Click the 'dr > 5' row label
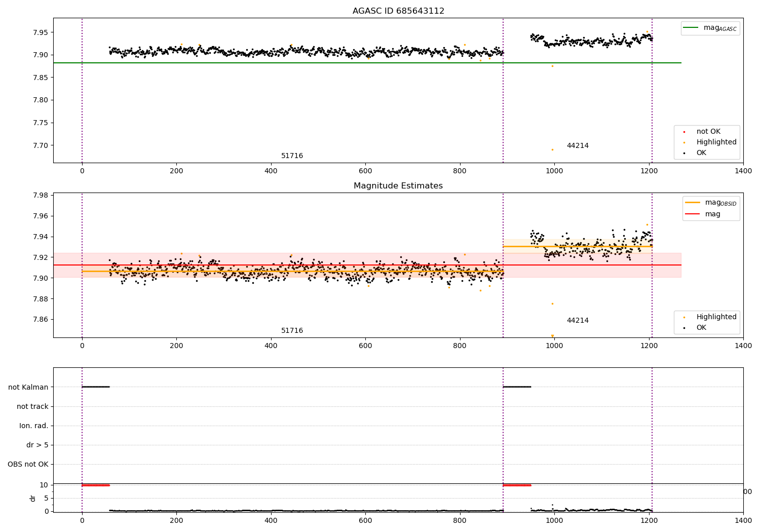760x532 pixels. coord(37,445)
